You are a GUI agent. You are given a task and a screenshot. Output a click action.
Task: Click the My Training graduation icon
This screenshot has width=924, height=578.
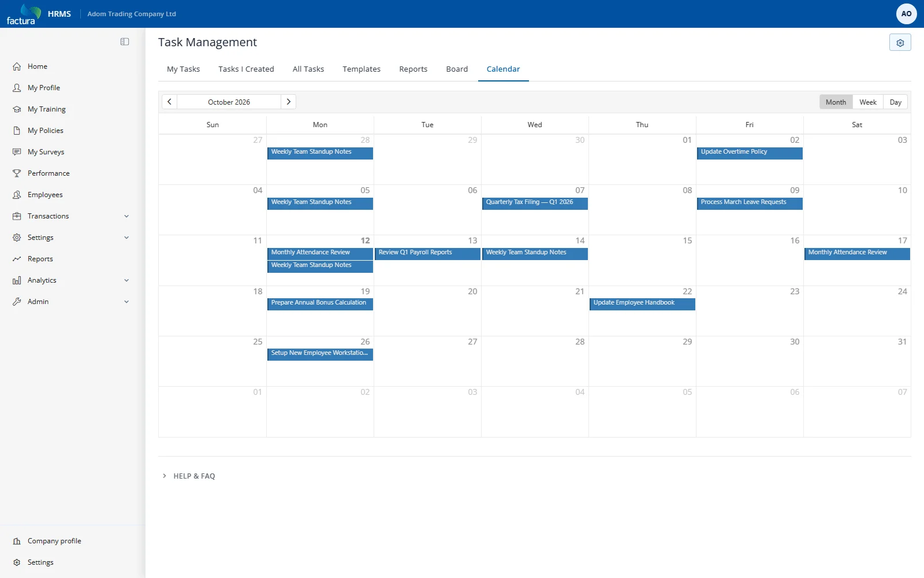pos(17,109)
